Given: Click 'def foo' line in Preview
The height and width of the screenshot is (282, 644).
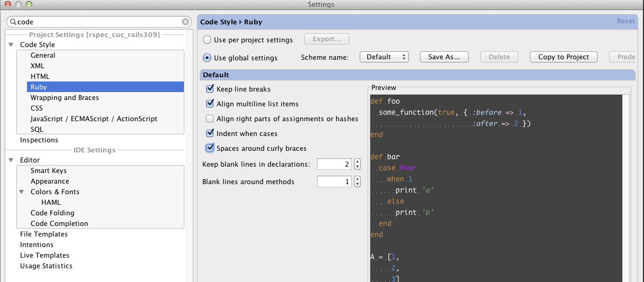Looking at the screenshot, I should coord(385,101).
